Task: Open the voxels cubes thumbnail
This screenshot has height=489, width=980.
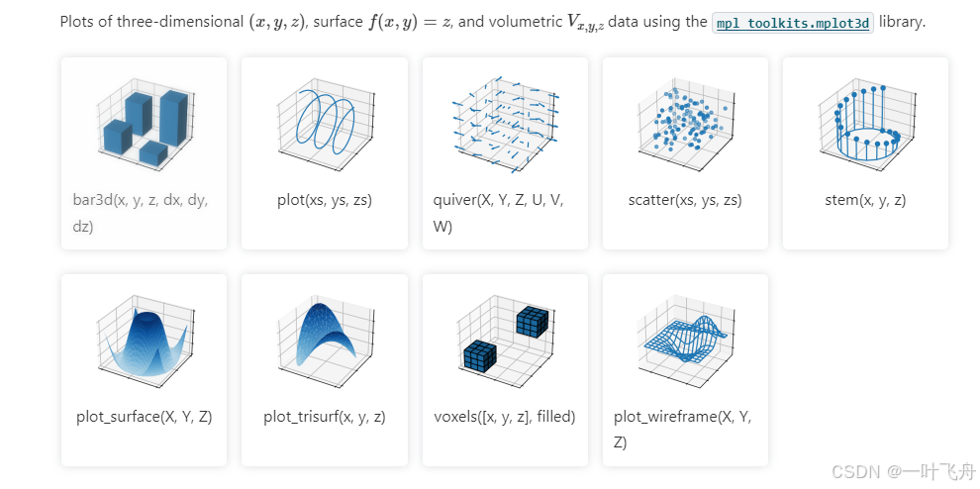Action: (505, 342)
